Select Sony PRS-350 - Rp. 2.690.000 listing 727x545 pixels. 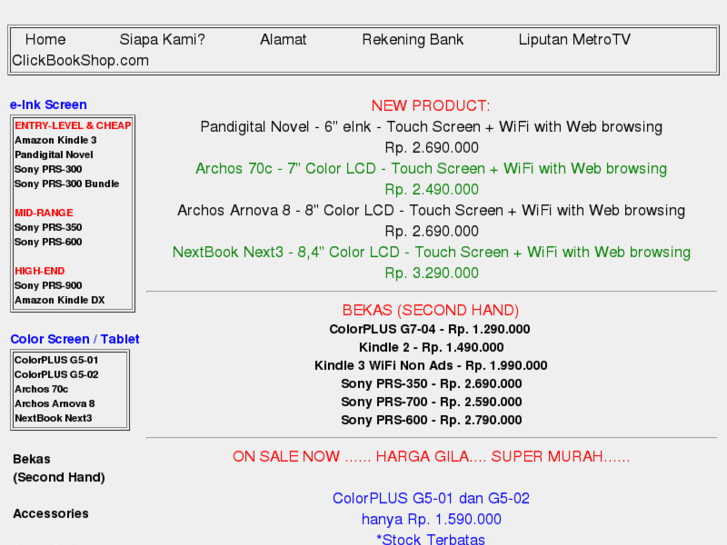tap(431, 384)
